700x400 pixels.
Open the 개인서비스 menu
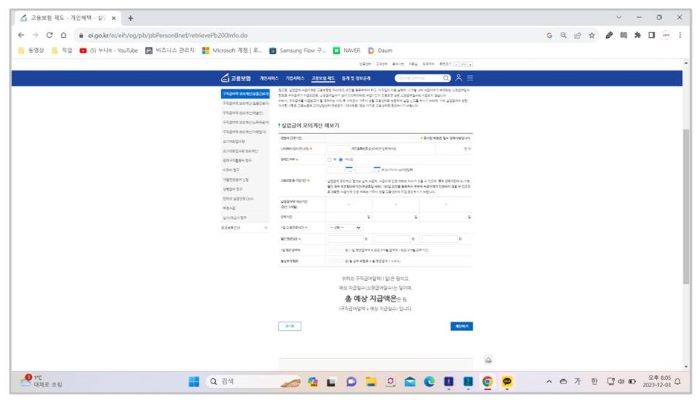point(269,78)
